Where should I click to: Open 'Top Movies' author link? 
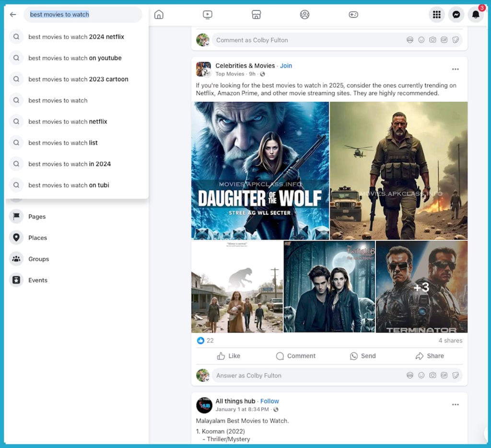[x=230, y=74]
